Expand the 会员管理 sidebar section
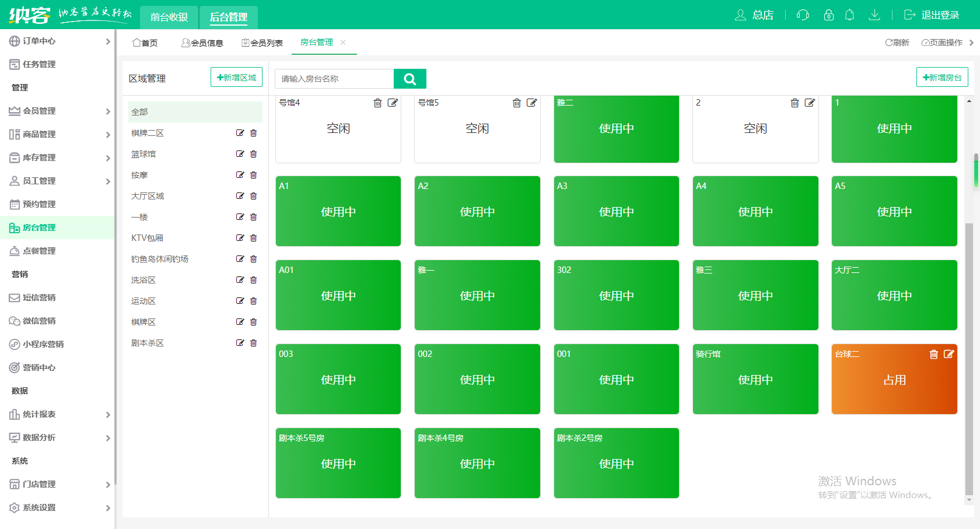 tap(58, 111)
